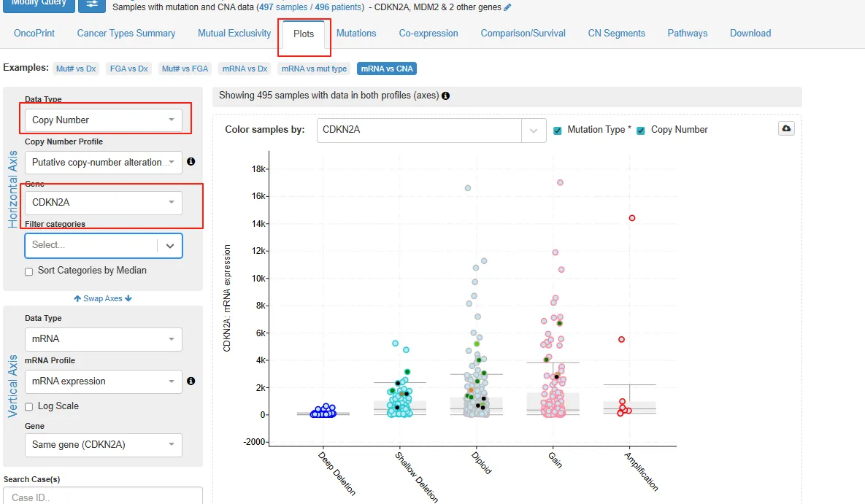Click the mRNA vs mut type example
Viewport: 865px width, 504px height.
pos(313,69)
